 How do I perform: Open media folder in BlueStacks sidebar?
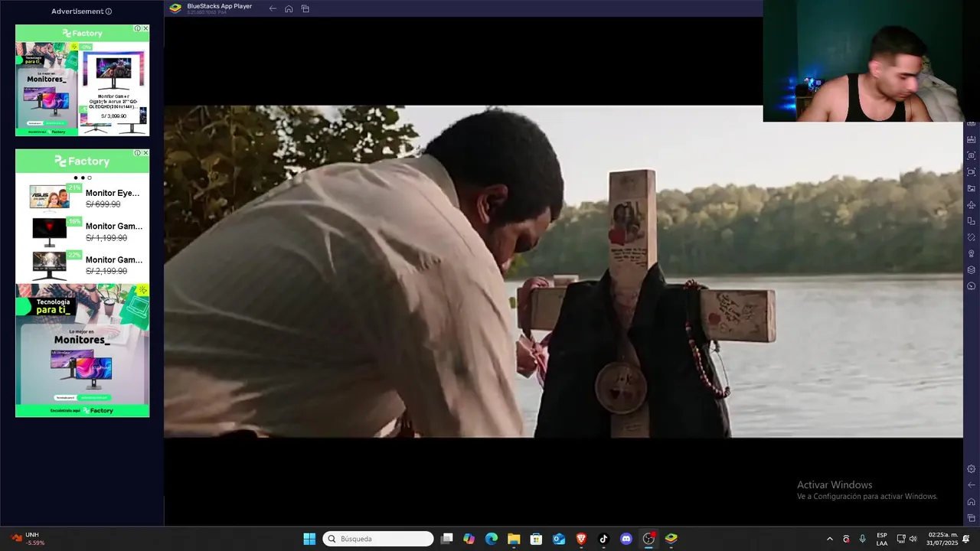971,188
